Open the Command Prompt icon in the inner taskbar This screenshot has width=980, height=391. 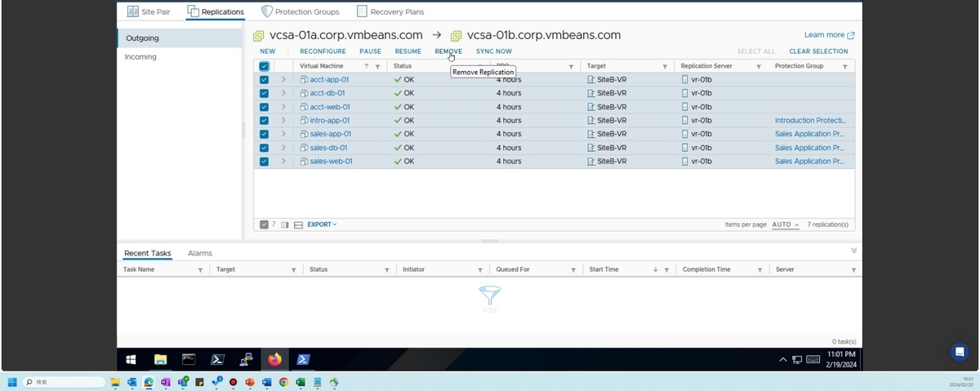coord(189,359)
